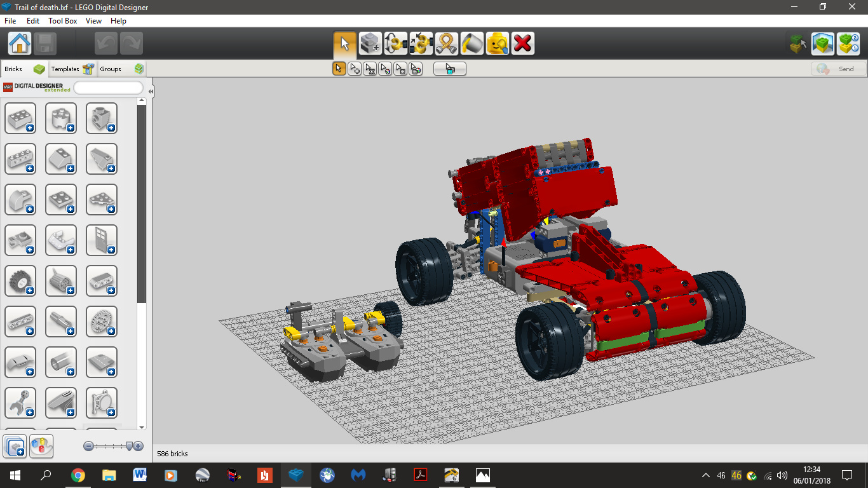Expand the Technic brick with holes category
This screenshot has height=488, width=868.
(20, 159)
